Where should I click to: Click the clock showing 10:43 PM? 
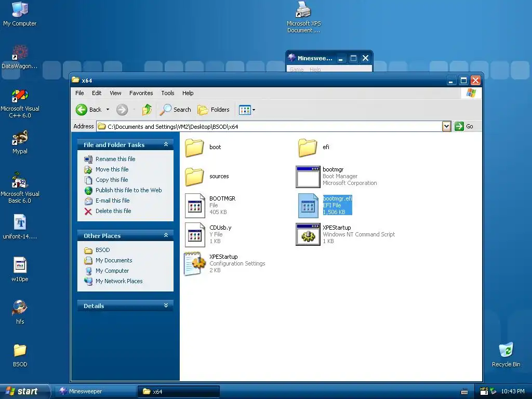point(513,391)
